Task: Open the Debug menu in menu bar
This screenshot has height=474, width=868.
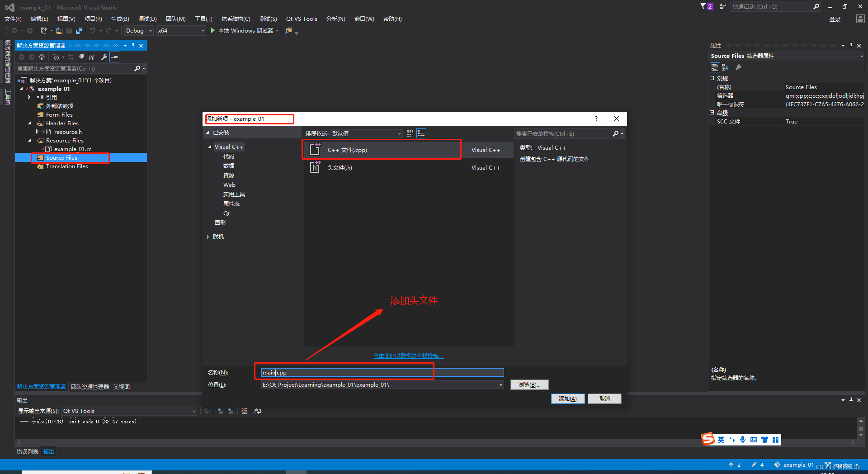Action: 147,19
